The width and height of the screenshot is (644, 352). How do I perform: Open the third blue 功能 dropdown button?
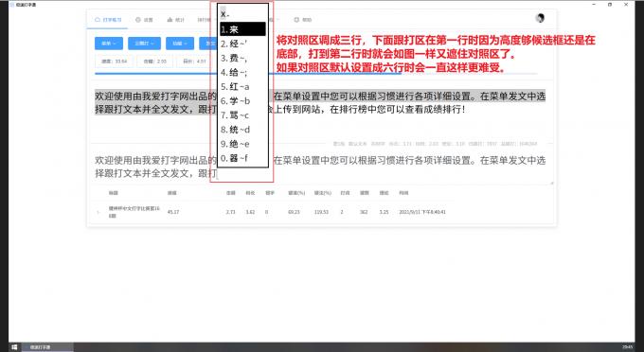pos(180,44)
